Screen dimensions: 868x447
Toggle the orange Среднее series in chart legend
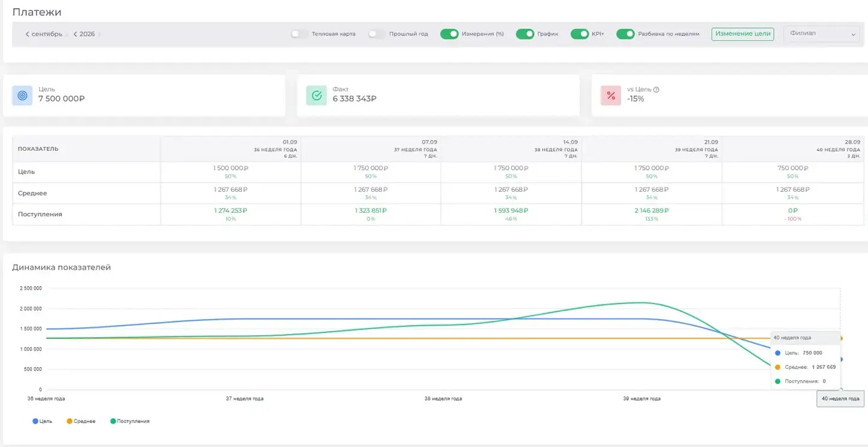point(81,421)
